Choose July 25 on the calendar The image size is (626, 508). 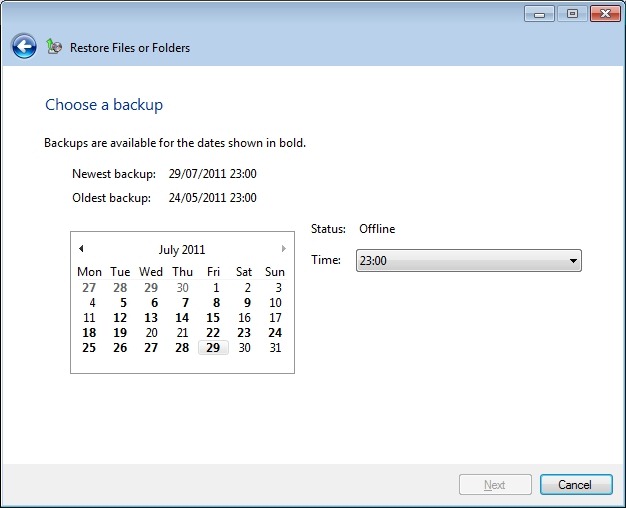[89, 348]
